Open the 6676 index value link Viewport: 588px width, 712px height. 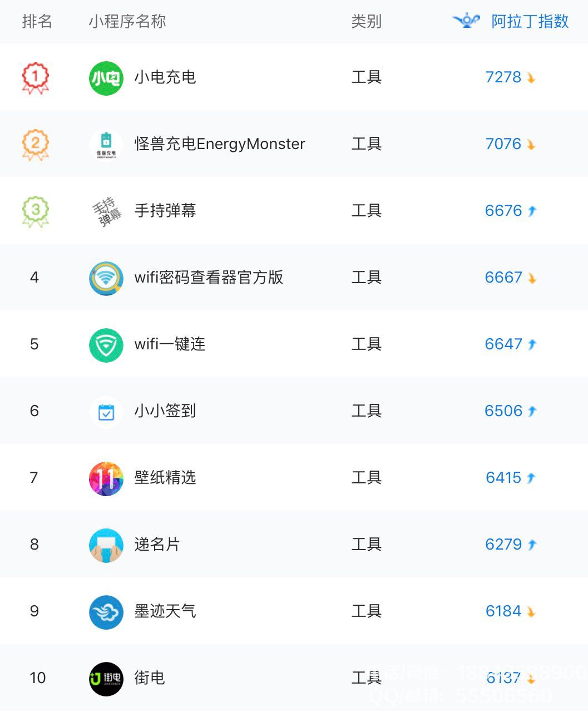coord(503,210)
